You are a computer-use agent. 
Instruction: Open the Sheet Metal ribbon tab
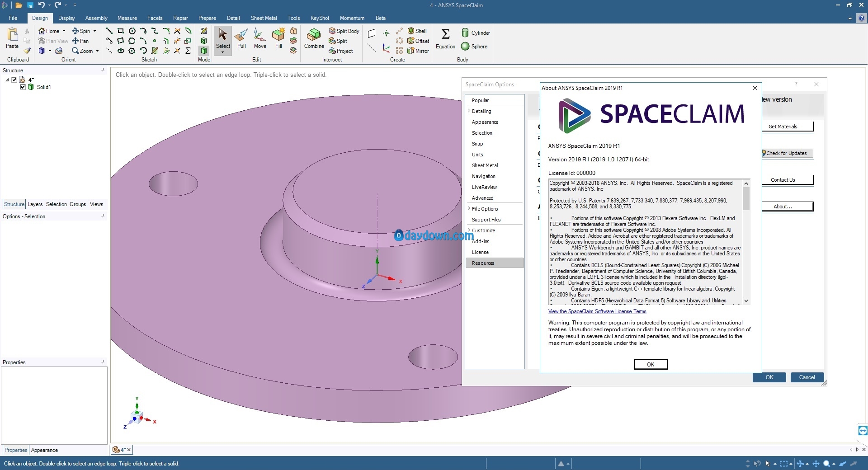pyautogui.click(x=264, y=18)
